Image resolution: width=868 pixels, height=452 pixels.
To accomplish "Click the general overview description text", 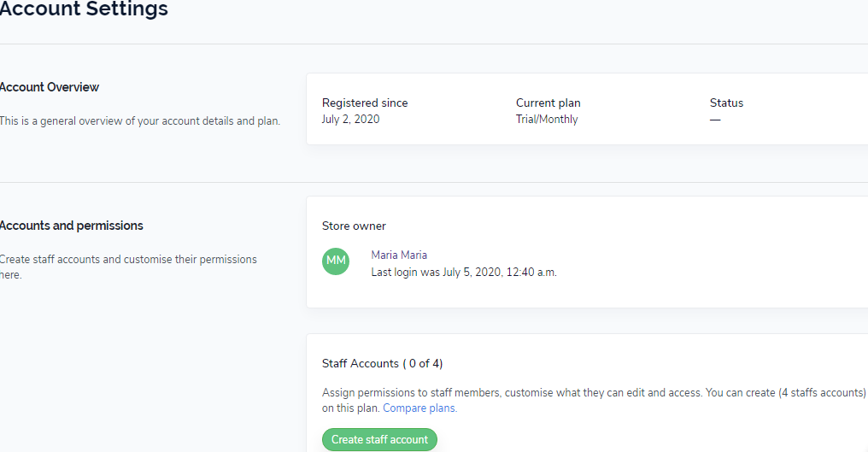I will click(x=139, y=121).
